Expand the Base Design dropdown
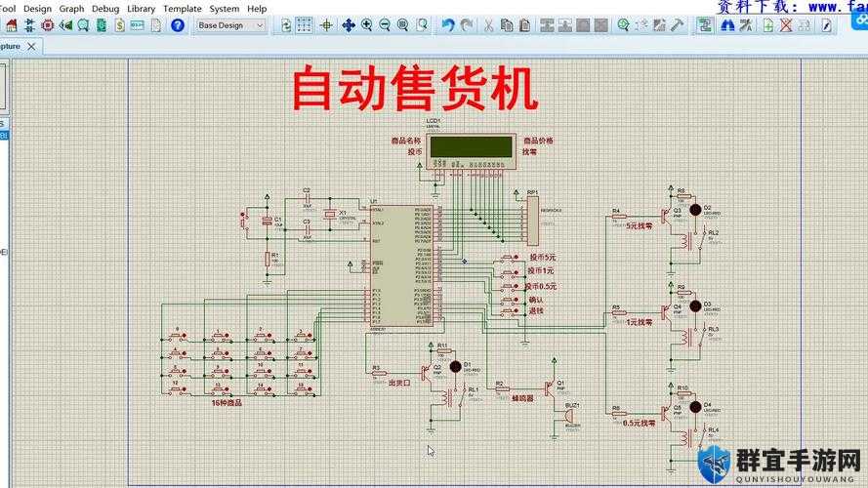The width and height of the screenshot is (868, 488). (259, 25)
